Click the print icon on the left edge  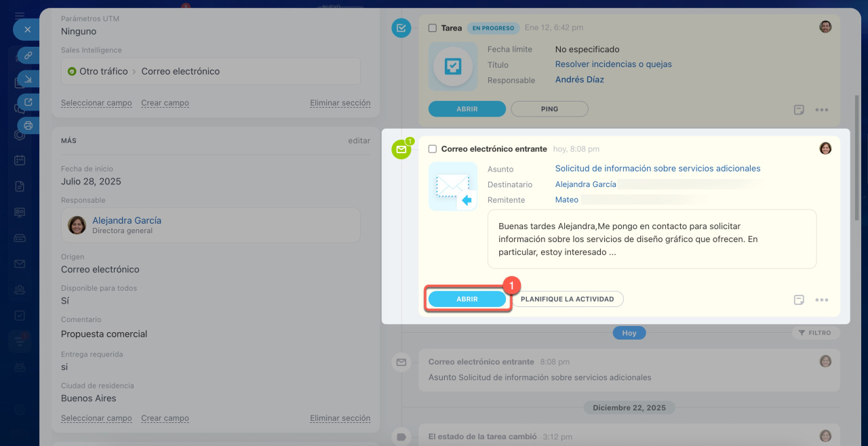tap(28, 125)
